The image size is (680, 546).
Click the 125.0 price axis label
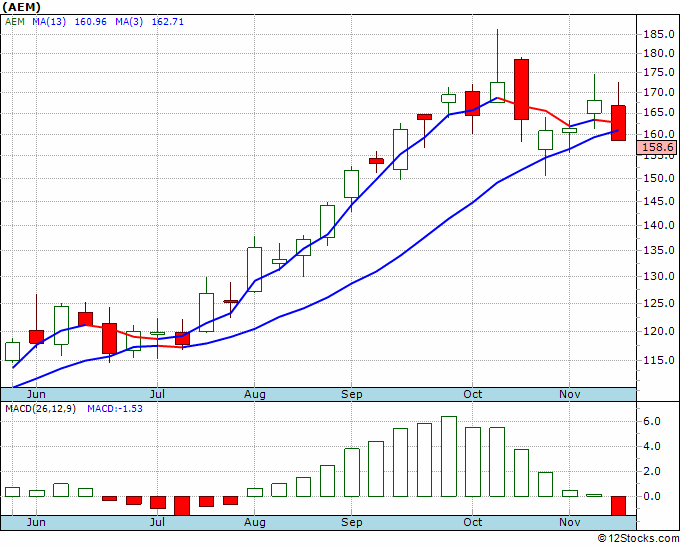(659, 303)
